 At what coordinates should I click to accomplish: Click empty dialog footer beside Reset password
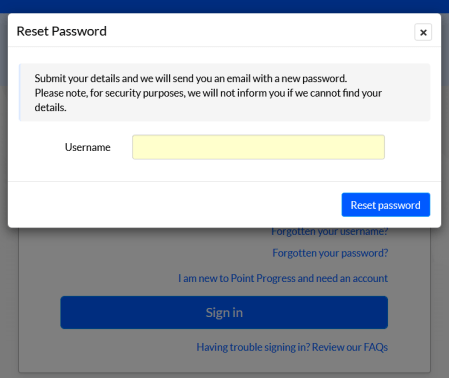point(173,205)
